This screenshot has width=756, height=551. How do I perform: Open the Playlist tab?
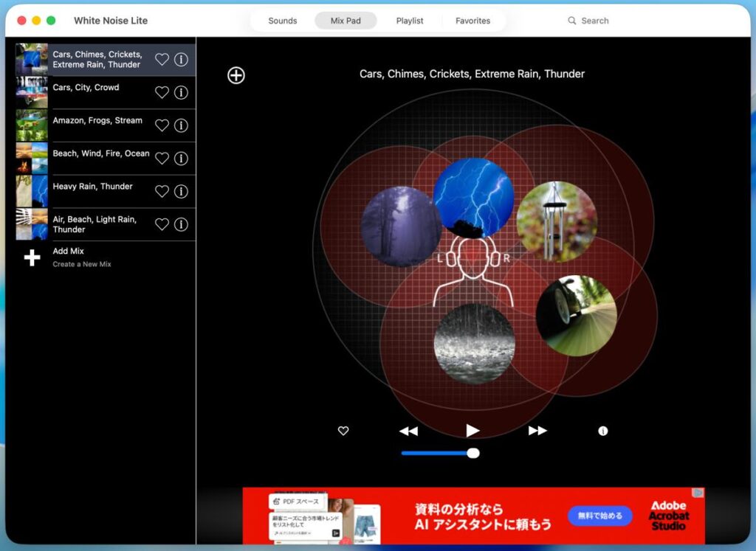[x=410, y=21]
